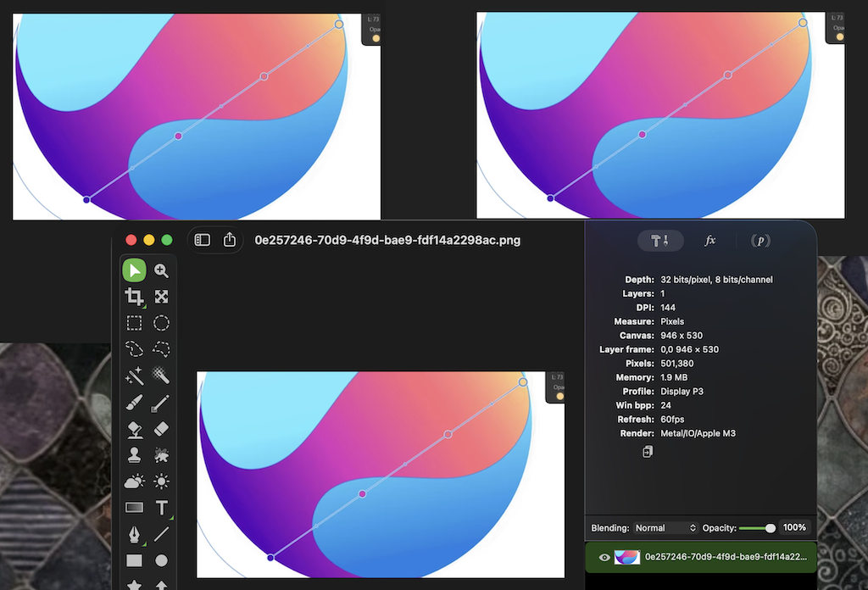Click the Render value Metal/IO/Apple M3
Image resolution: width=868 pixels, height=590 pixels.
(x=698, y=433)
